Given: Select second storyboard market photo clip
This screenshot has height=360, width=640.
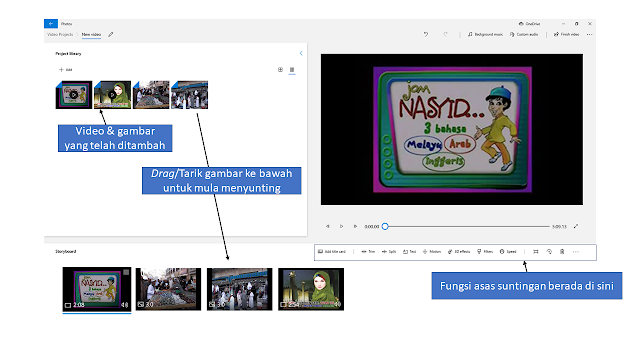Looking at the screenshot, I should pyautogui.click(x=168, y=289).
